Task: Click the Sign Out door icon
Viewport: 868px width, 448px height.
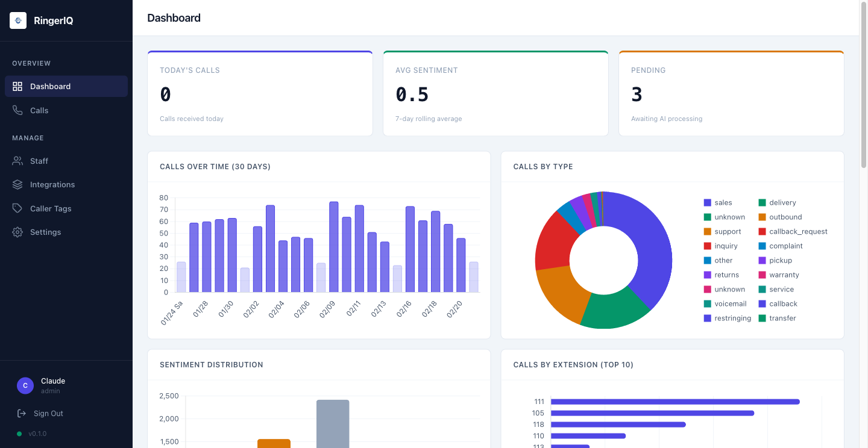Action: tap(21, 413)
